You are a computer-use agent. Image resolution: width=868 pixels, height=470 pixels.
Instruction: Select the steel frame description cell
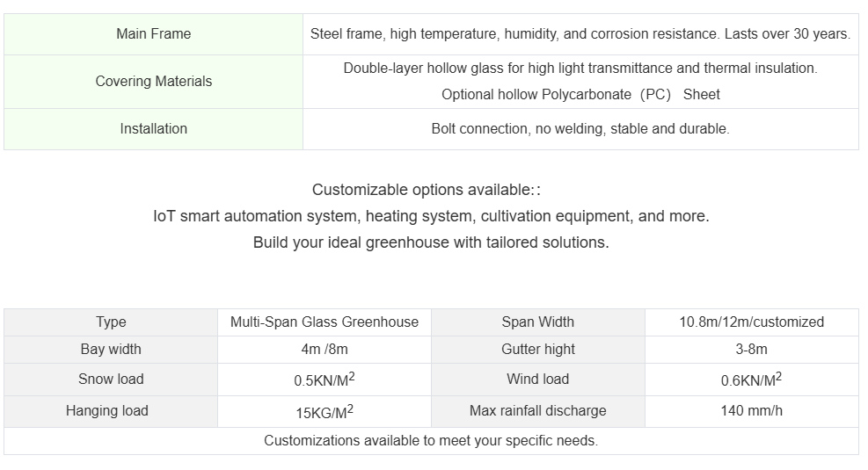pyautogui.click(x=580, y=34)
